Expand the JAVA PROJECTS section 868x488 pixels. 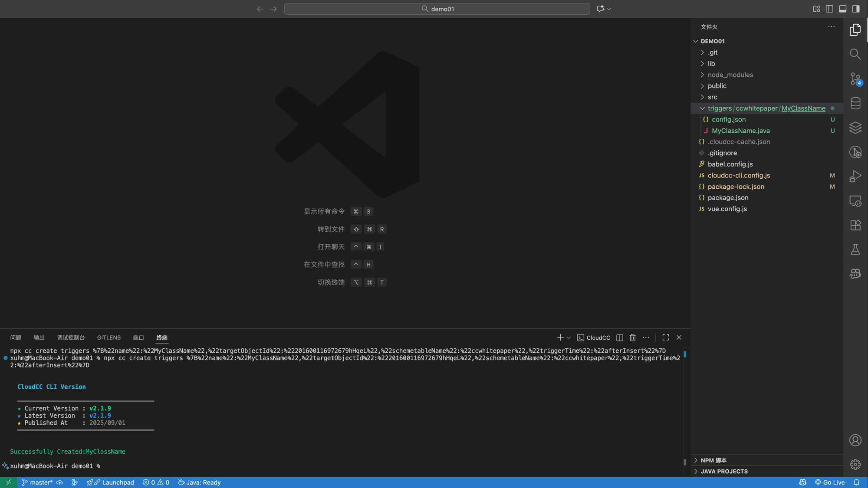pyautogui.click(x=724, y=472)
